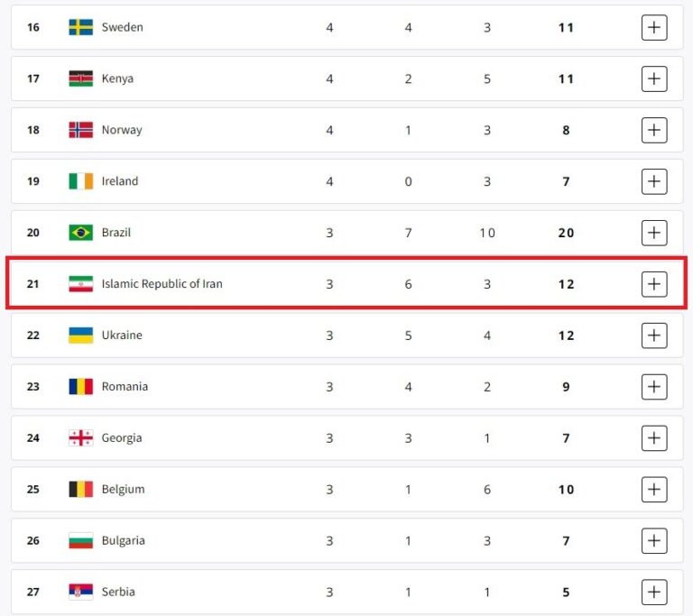Expand Brazil's medal details plus button
Image resolution: width=693 pixels, height=616 pixels.
(654, 233)
